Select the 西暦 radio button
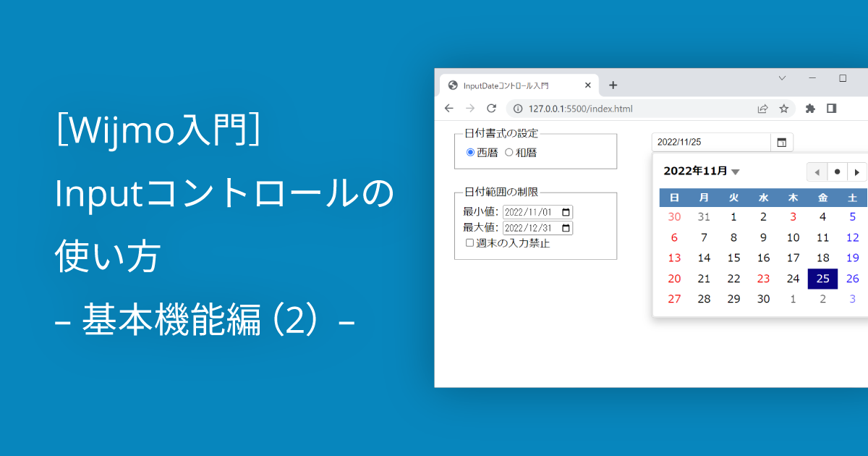The width and height of the screenshot is (868, 456). 470,153
